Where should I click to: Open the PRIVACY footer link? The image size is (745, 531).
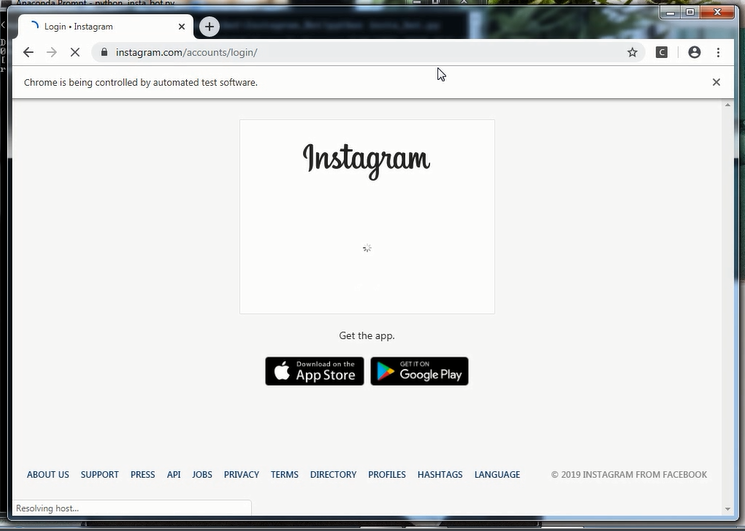coord(241,474)
